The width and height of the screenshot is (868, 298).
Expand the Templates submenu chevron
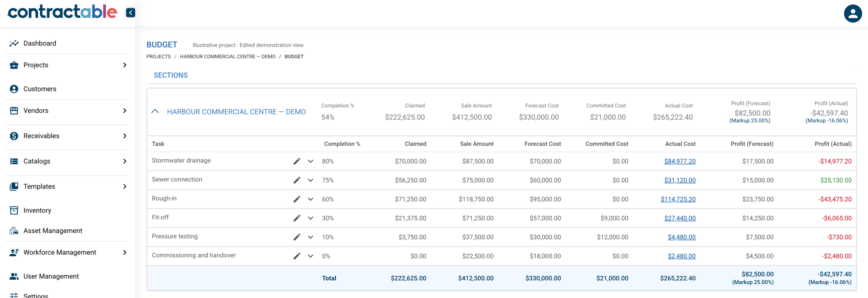pos(125,187)
